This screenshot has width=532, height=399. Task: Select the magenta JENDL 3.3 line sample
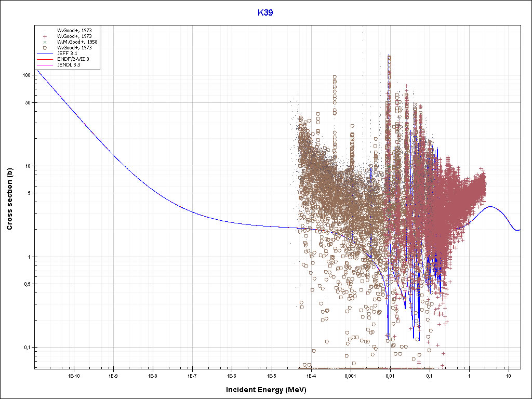pyautogui.click(x=45, y=65)
